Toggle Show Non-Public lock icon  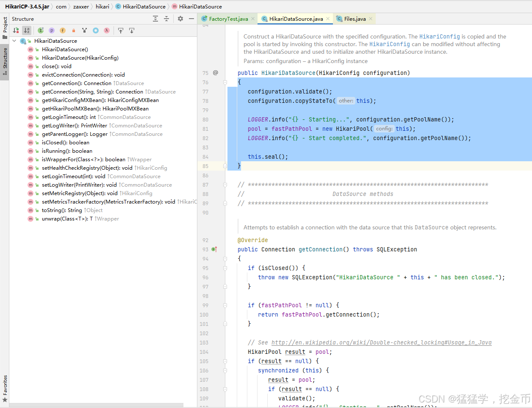pyautogui.click(x=74, y=30)
